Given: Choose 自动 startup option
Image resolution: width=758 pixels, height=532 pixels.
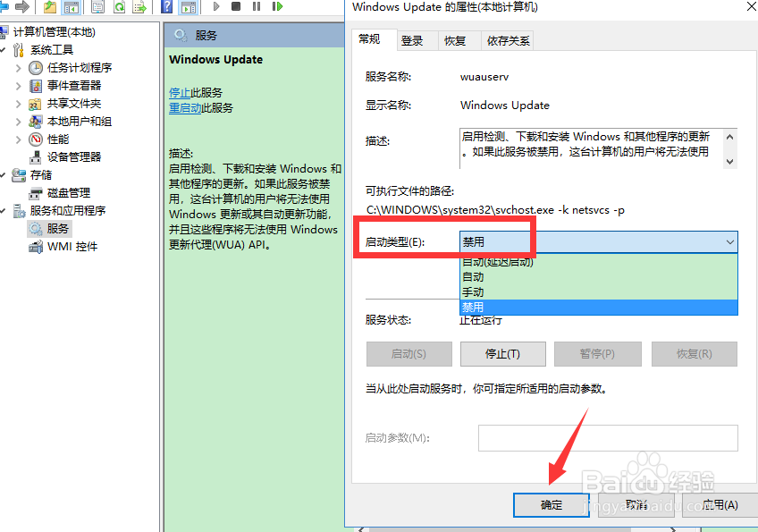Looking at the screenshot, I should click(599, 277).
